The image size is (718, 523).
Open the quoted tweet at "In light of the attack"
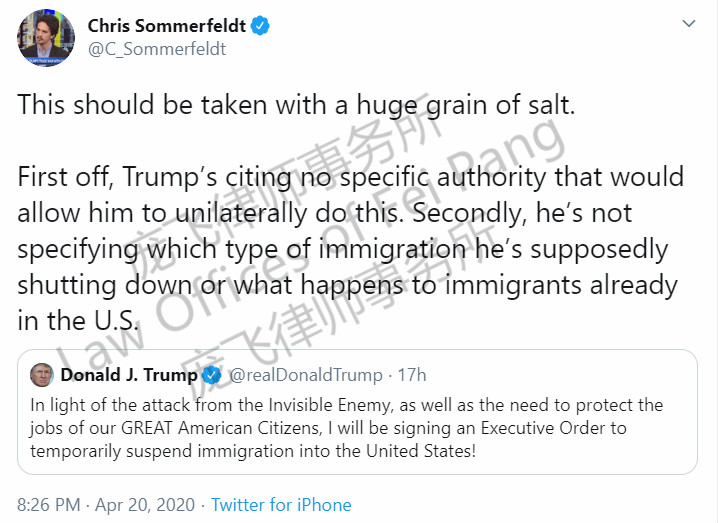(346, 405)
